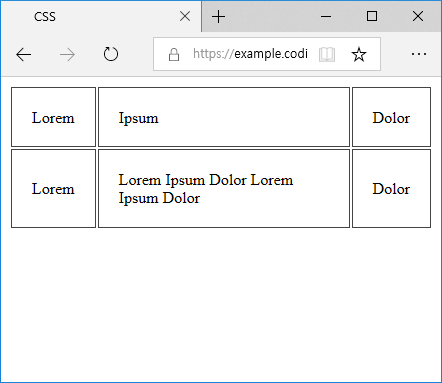Open the Settings and more menu

pos(419,54)
